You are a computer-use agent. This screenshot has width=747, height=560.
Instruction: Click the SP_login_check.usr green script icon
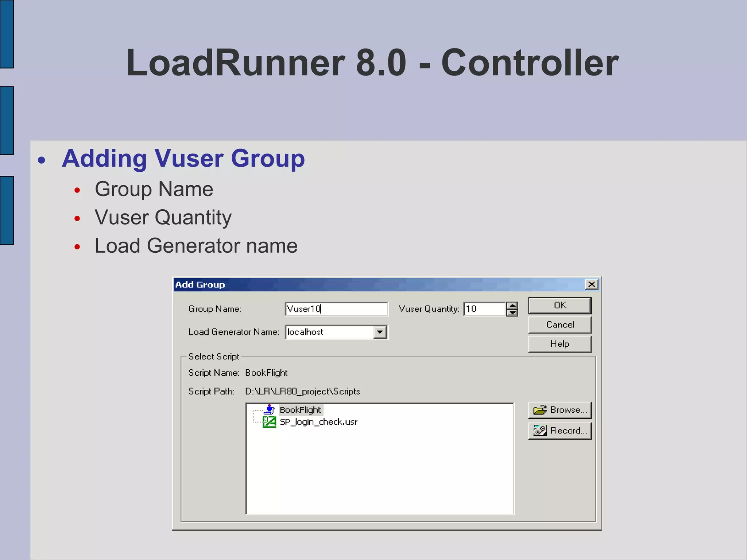tap(269, 422)
